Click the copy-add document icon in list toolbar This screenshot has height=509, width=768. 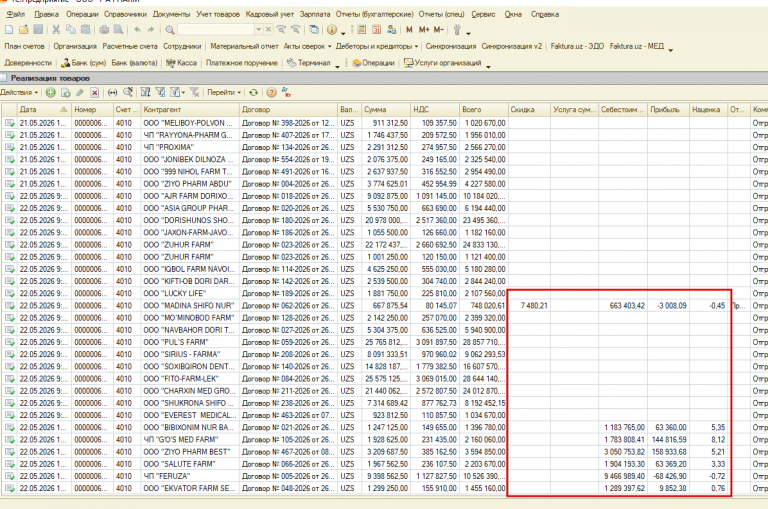pos(65,92)
